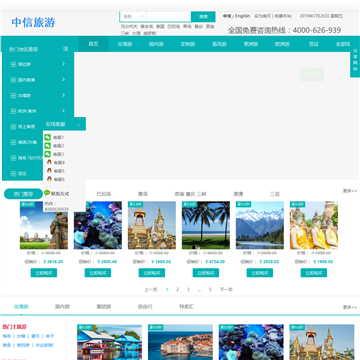Open the coral reef product thumbnail priced ¥3900.40
Image resolution: width=360 pixels, height=360 pixels.
click(98, 225)
